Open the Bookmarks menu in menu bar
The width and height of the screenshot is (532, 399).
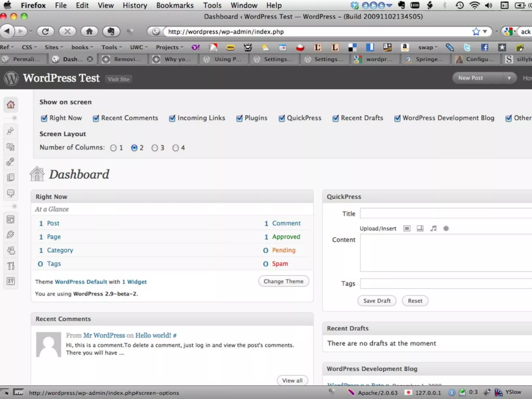pyautogui.click(x=175, y=5)
